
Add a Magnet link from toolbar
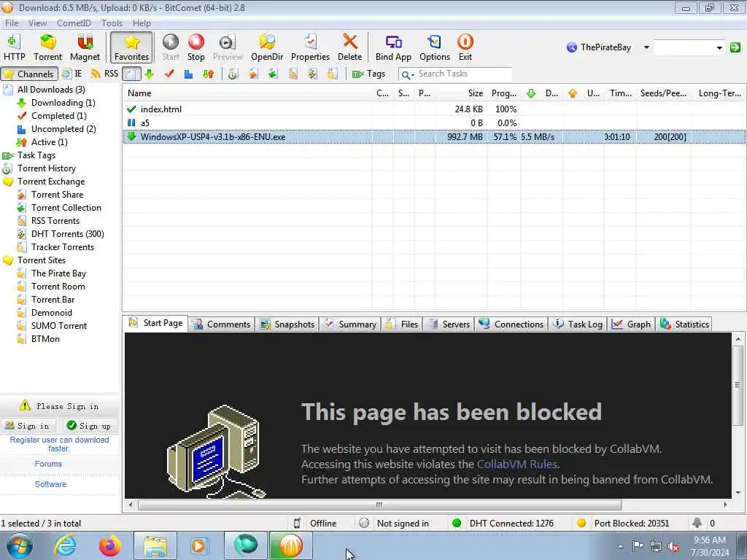tap(85, 47)
